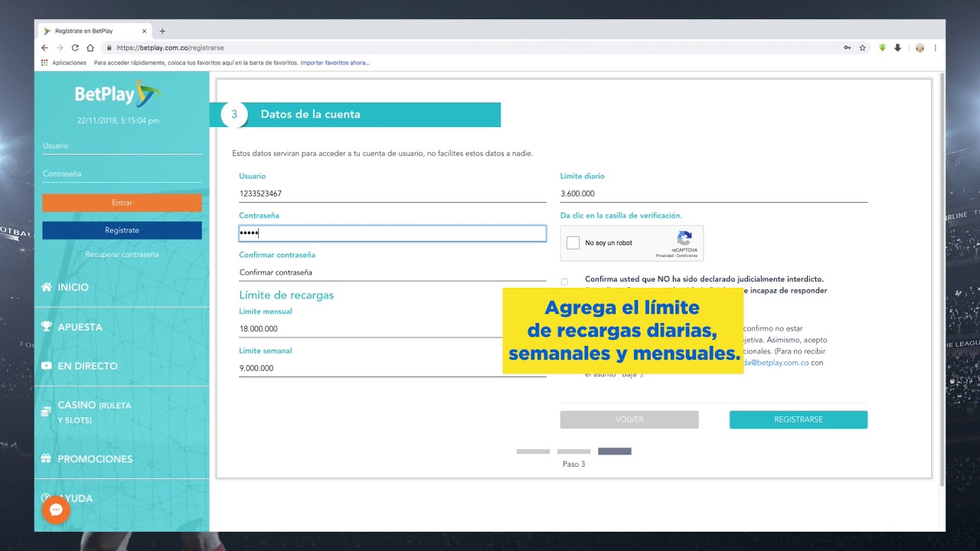Viewport: 980px width, 551px height.
Task: Click the date text 22/11/2018, 5:15:04 pm
Action: pyautogui.click(x=118, y=121)
